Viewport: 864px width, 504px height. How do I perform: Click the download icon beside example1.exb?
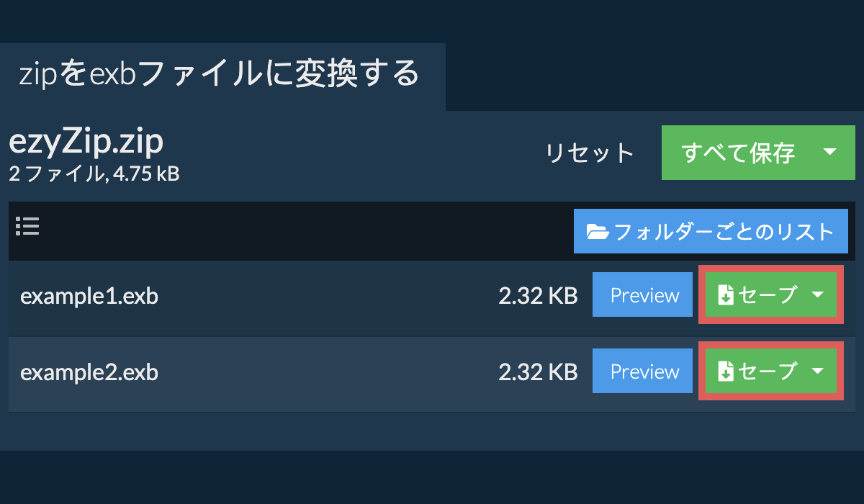(726, 295)
